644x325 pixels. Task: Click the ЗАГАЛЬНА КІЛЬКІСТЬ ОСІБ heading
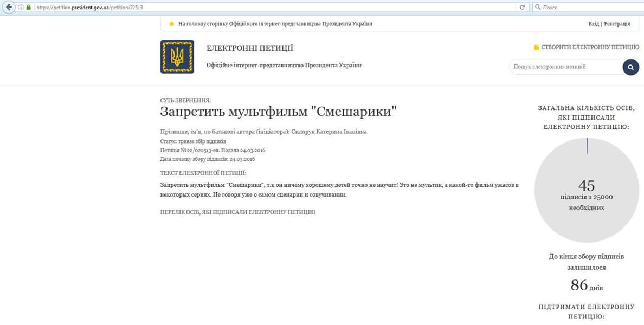click(587, 118)
